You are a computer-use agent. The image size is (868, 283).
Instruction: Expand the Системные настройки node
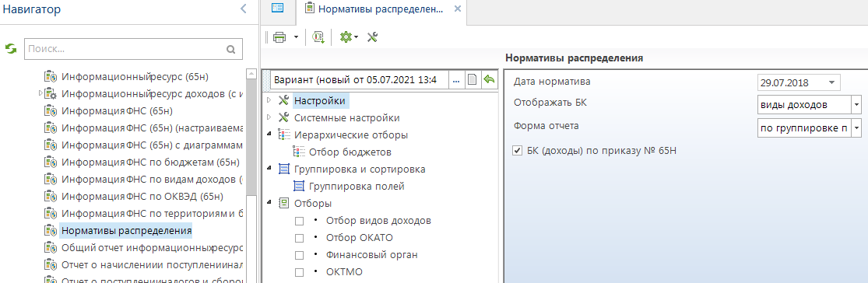pyautogui.click(x=269, y=117)
